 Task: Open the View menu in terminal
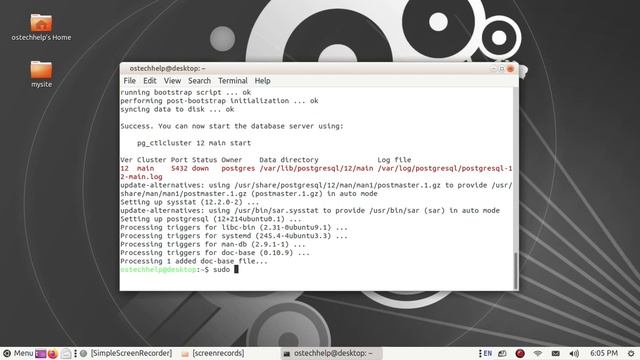[x=172, y=81]
